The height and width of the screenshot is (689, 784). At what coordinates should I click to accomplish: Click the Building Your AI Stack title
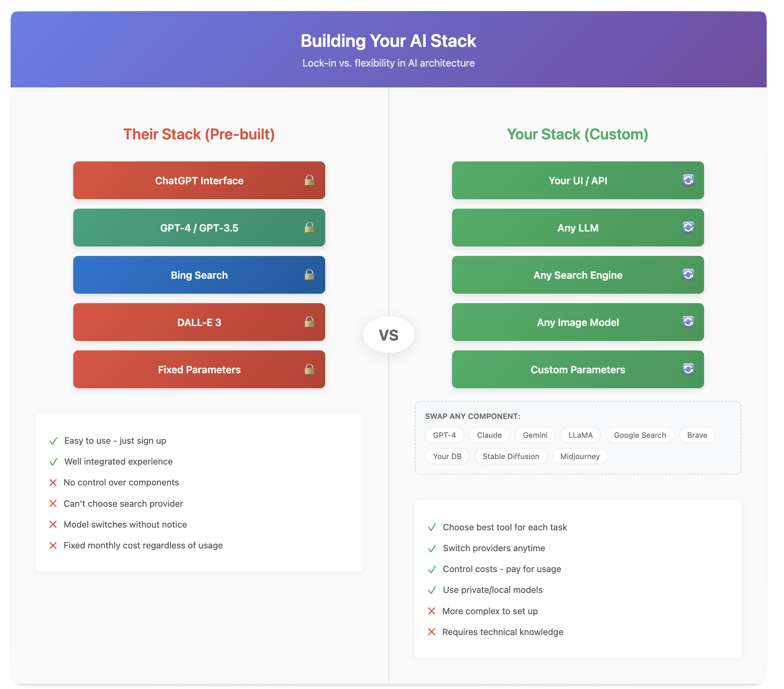389,41
